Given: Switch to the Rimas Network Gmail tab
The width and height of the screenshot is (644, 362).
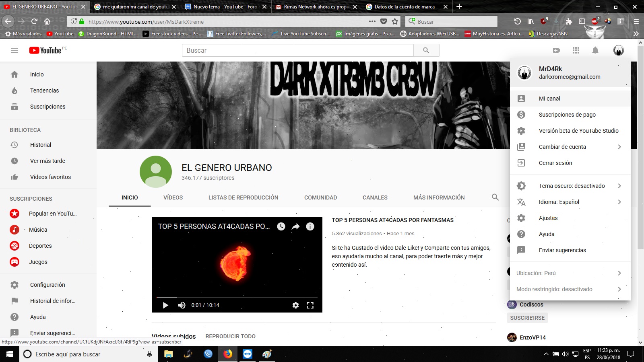Looking at the screenshot, I should tap(317, 7).
